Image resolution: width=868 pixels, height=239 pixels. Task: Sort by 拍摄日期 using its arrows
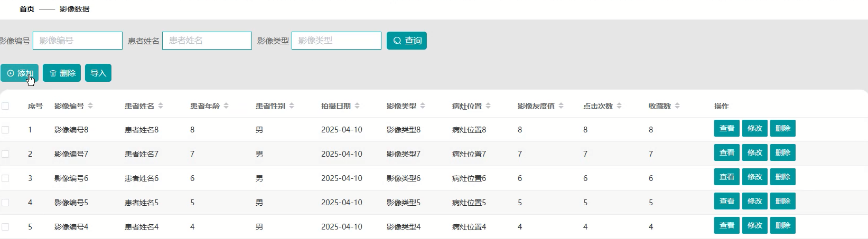(357, 106)
